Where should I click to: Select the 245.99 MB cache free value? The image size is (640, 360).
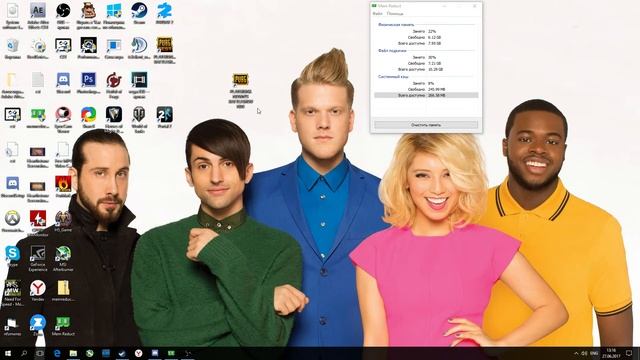point(436,89)
